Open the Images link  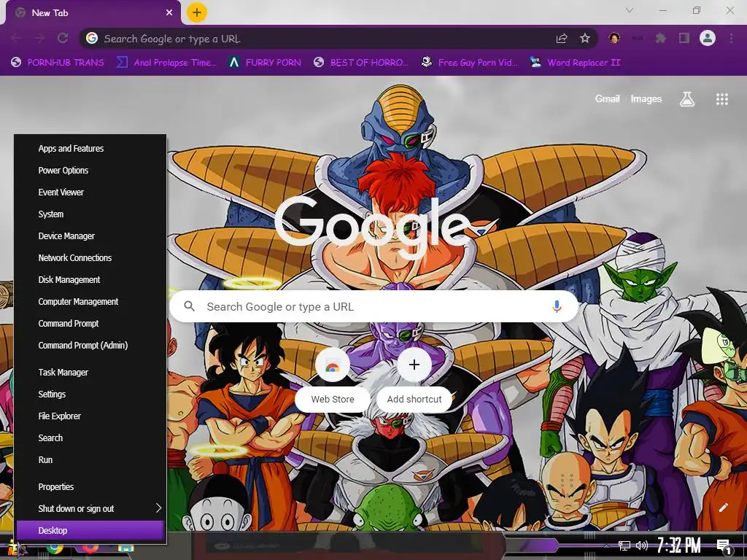pyautogui.click(x=646, y=98)
